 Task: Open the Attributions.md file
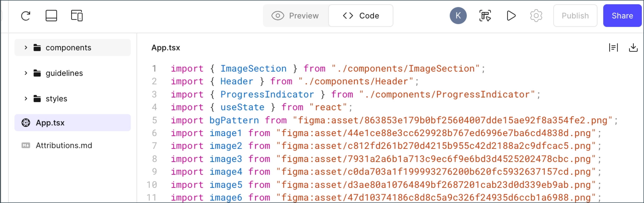[64, 146]
